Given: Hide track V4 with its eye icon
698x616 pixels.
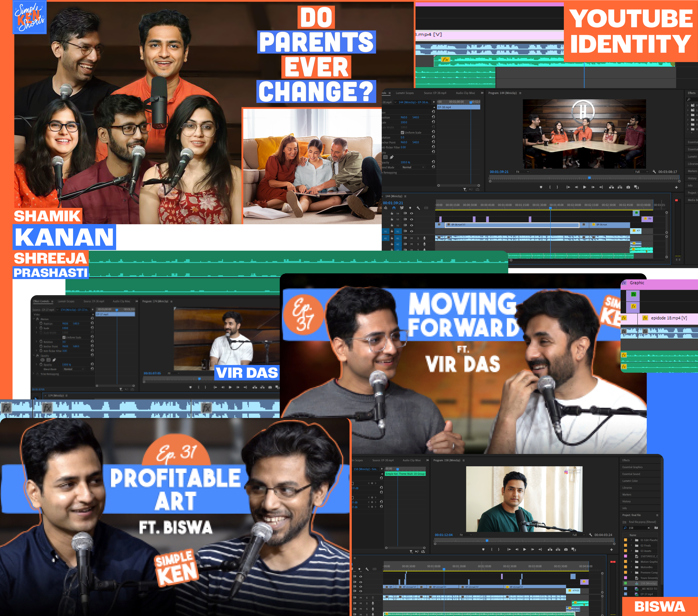Looking at the screenshot, I should pos(412,213).
